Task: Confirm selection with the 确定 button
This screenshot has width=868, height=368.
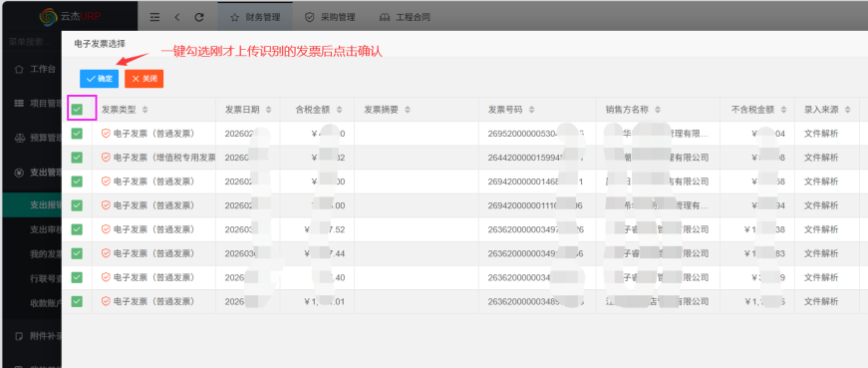Action: point(99,79)
